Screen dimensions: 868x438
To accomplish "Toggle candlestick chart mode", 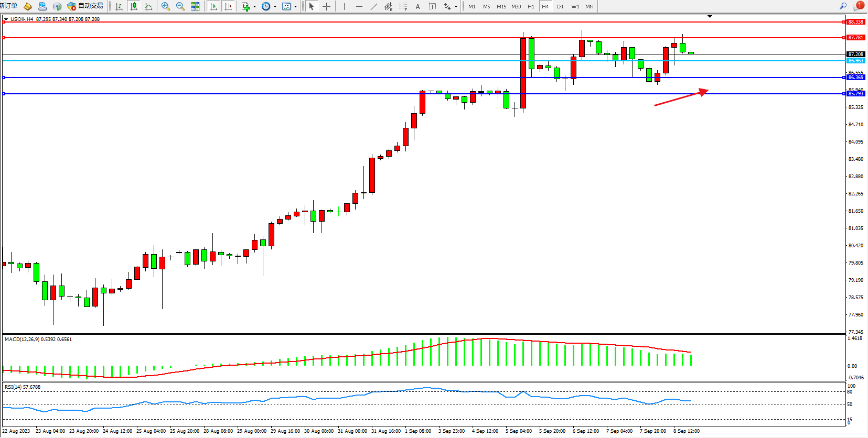I will click(134, 6).
